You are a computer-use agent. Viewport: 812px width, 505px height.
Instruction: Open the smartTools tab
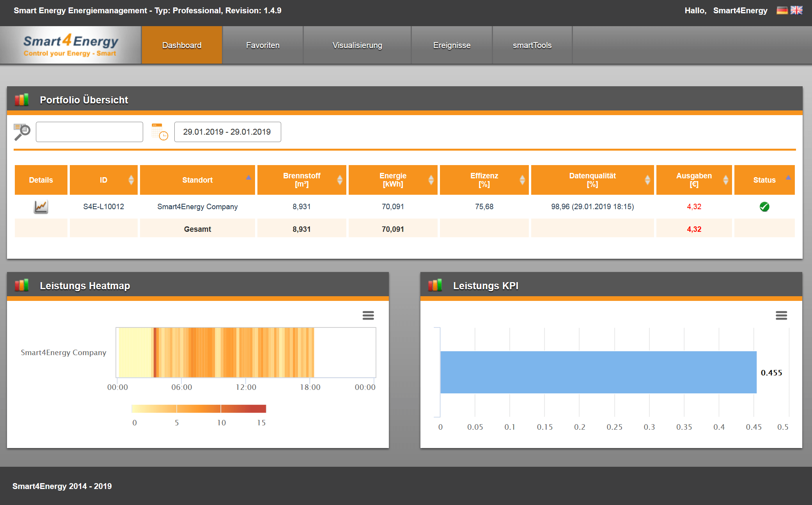click(x=532, y=45)
